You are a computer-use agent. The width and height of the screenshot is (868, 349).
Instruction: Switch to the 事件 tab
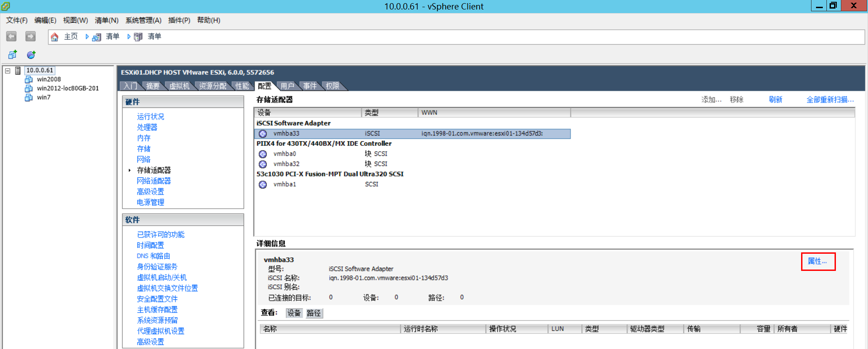pos(310,86)
